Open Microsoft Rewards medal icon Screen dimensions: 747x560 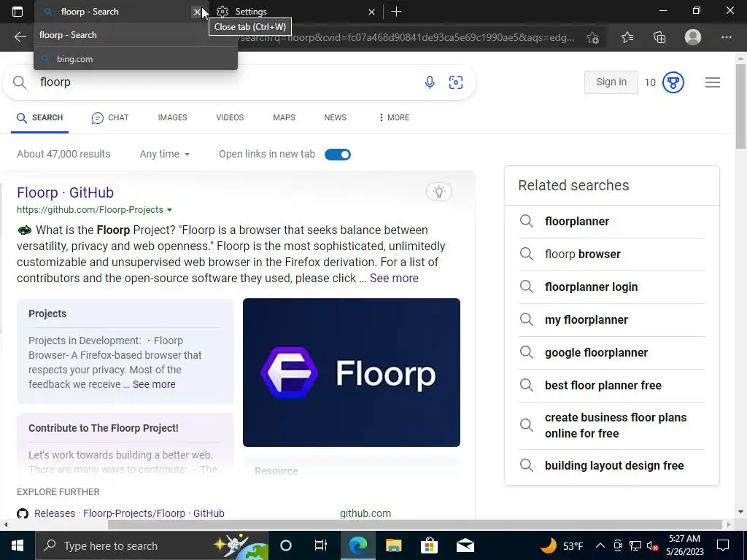click(x=673, y=82)
